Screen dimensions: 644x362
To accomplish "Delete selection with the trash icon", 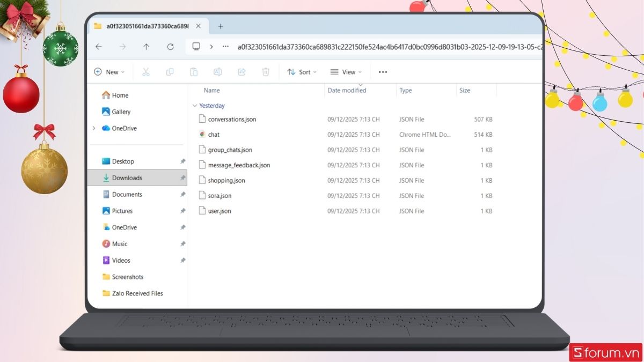I will (x=265, y=71).
